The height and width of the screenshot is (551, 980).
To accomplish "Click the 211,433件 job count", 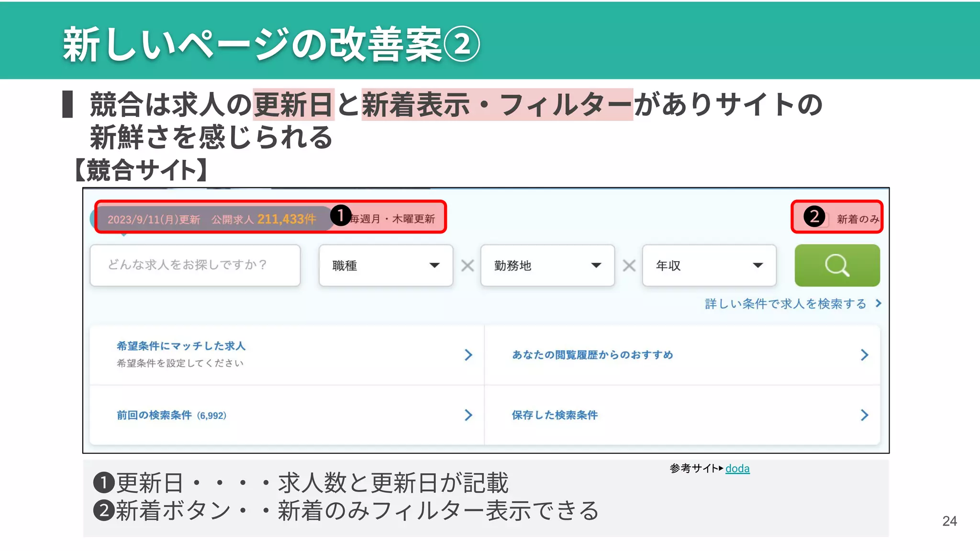I will coord(287,219).
